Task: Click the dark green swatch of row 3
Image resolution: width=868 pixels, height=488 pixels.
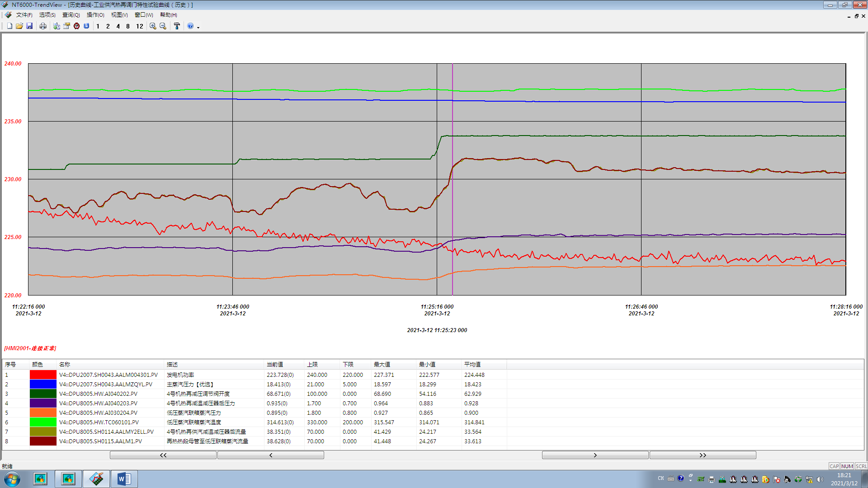Action: [43, 394]
